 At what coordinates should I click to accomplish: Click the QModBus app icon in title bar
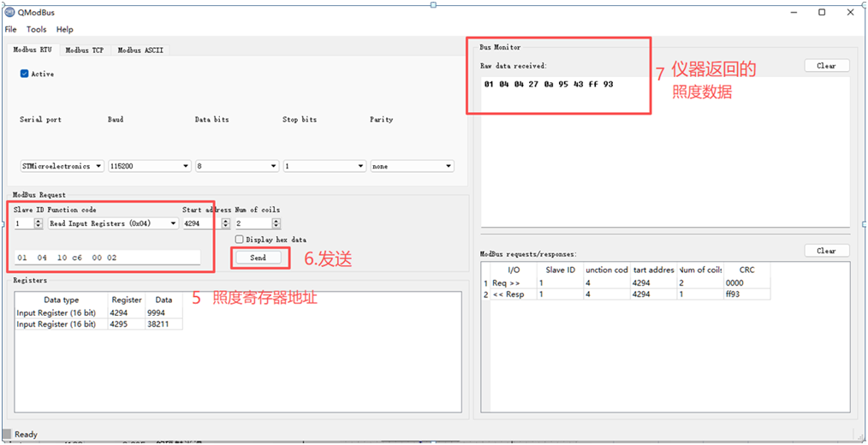click(10, 13)
